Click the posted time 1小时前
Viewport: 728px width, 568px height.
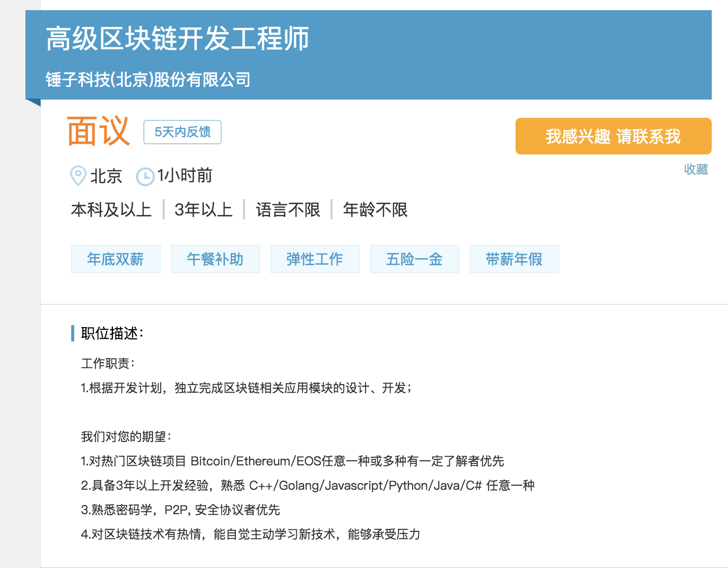click(185, 176)
